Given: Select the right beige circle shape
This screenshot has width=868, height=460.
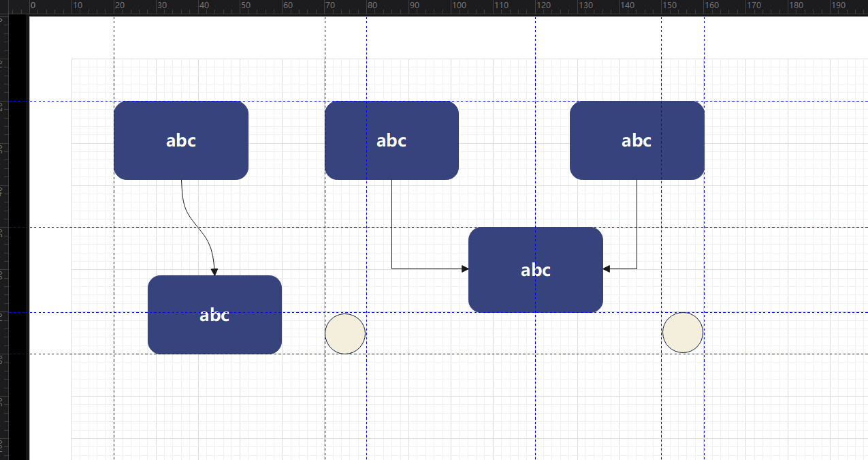Looking at the screenshot, I should [x=683, y=333].
